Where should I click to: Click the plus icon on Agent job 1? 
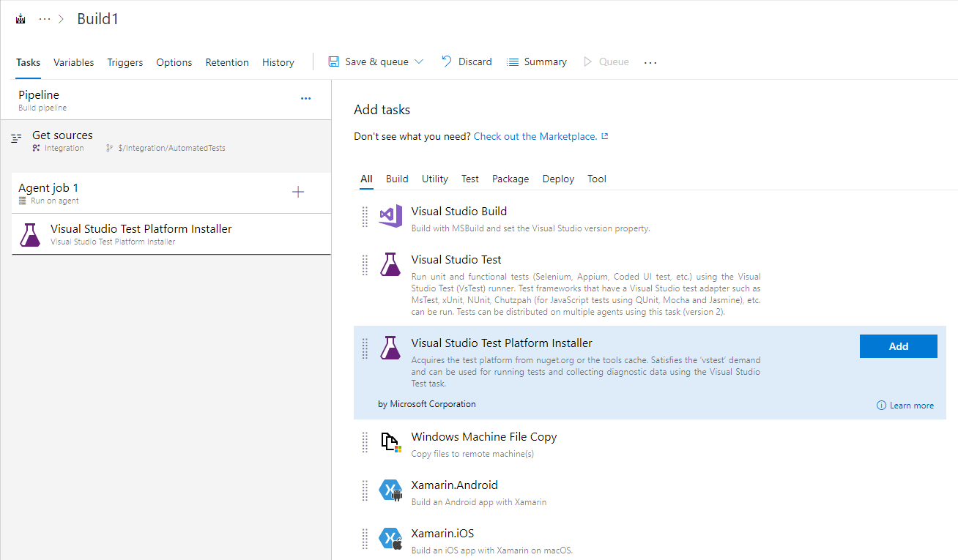[298, 191]
